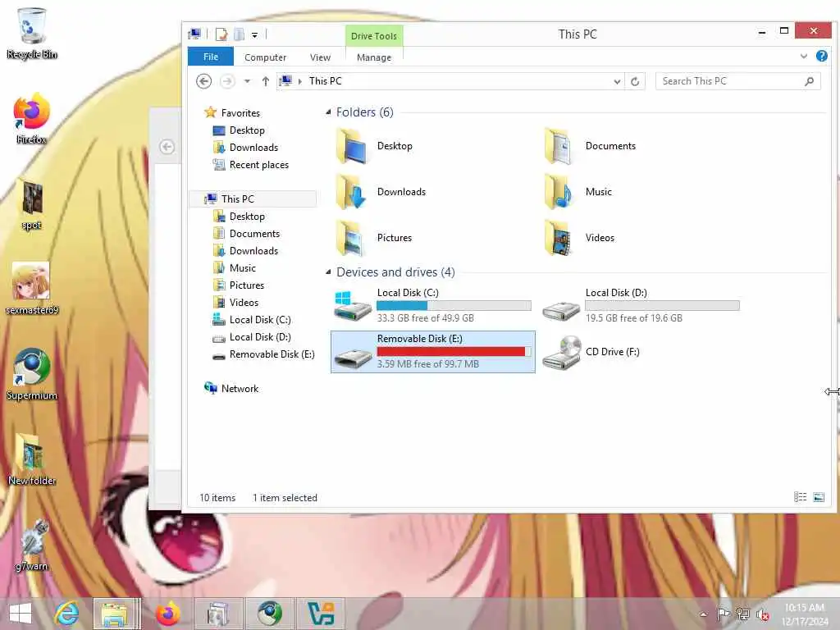Open the Manage tab under Drive Tools
This screenshot has width=840, height=630.
pyautogui.click(x=374, y=57)
